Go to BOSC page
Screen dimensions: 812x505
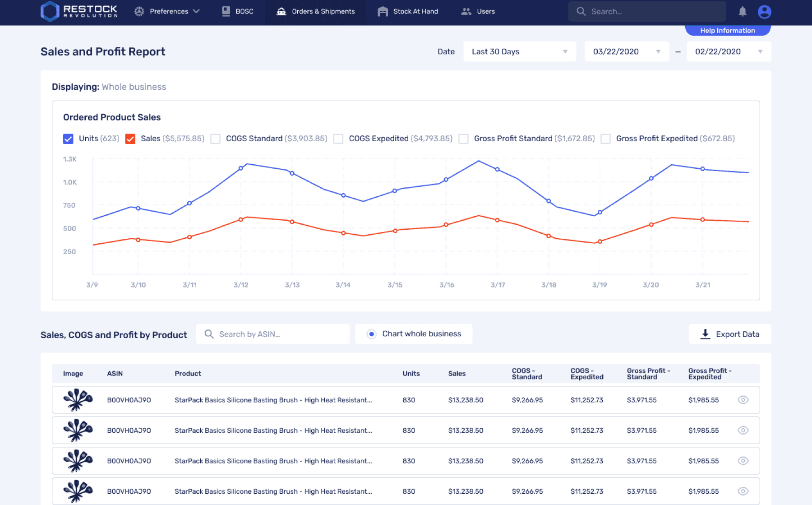tap(238, 11)
